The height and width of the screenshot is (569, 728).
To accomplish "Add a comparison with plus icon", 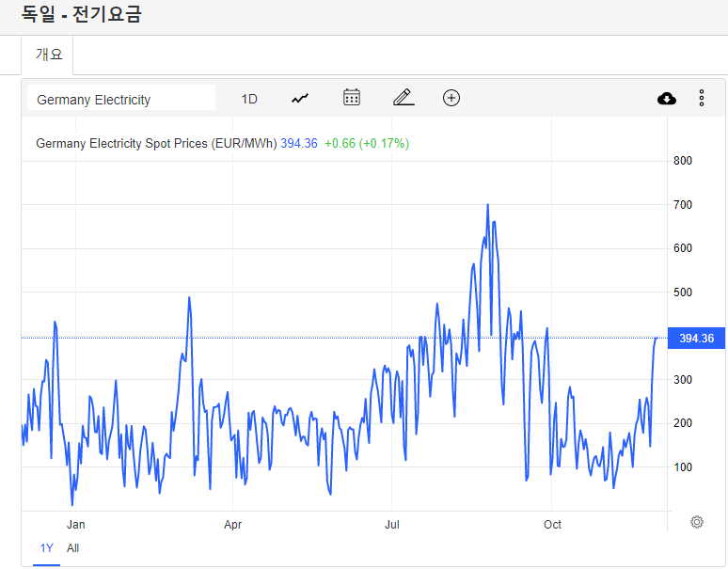I will [451, 98].
